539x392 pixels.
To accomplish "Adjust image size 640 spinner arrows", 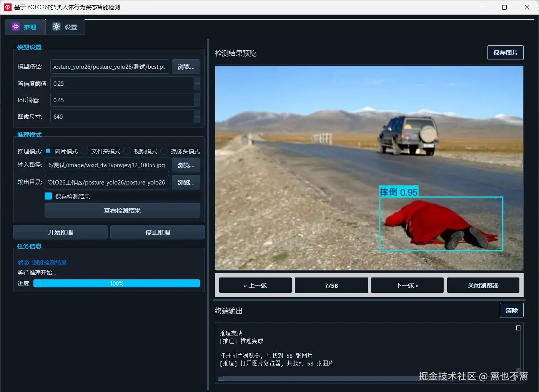I will (x=197, y=116).
